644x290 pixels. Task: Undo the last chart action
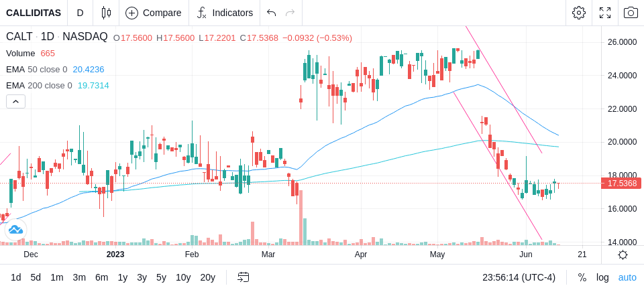point(271,13)
